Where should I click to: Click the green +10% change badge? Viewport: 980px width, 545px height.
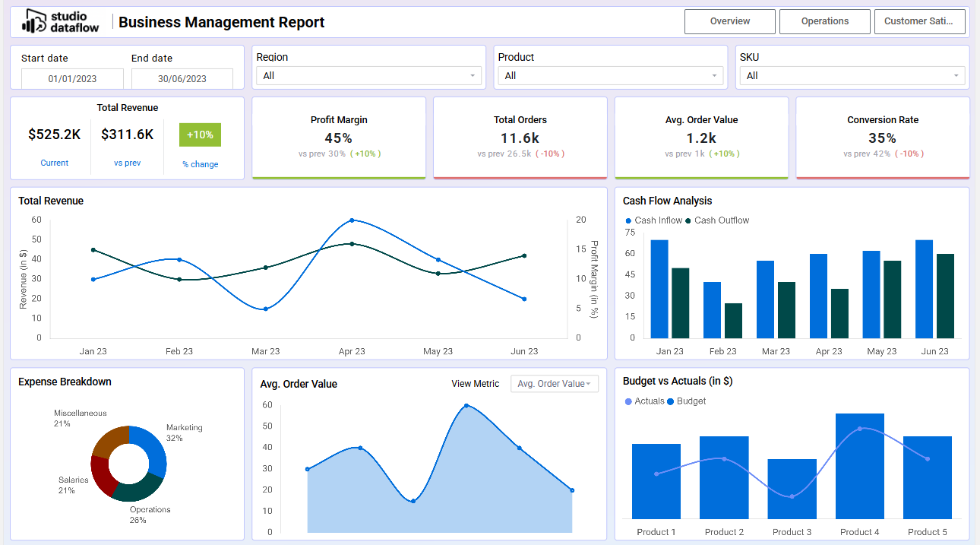200,135
